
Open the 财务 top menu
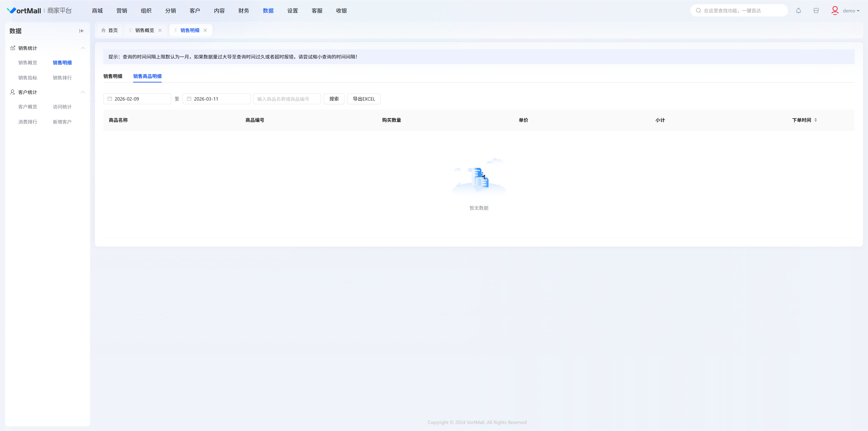(x=243, y=11)
